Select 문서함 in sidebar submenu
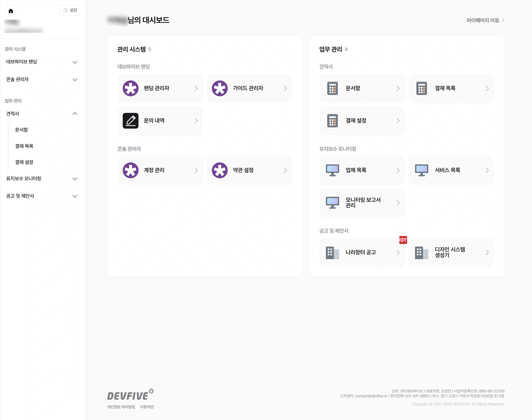 coord(21,130)
